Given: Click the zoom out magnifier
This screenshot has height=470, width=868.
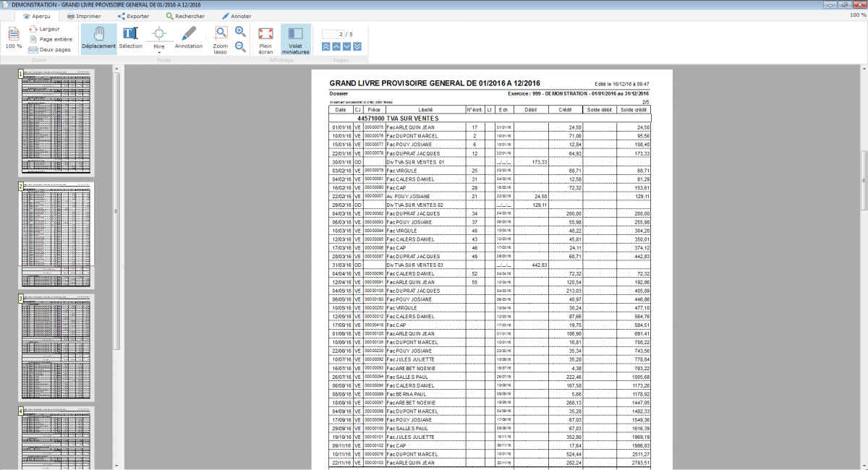Looking at the screenshot, I should 241,48.
